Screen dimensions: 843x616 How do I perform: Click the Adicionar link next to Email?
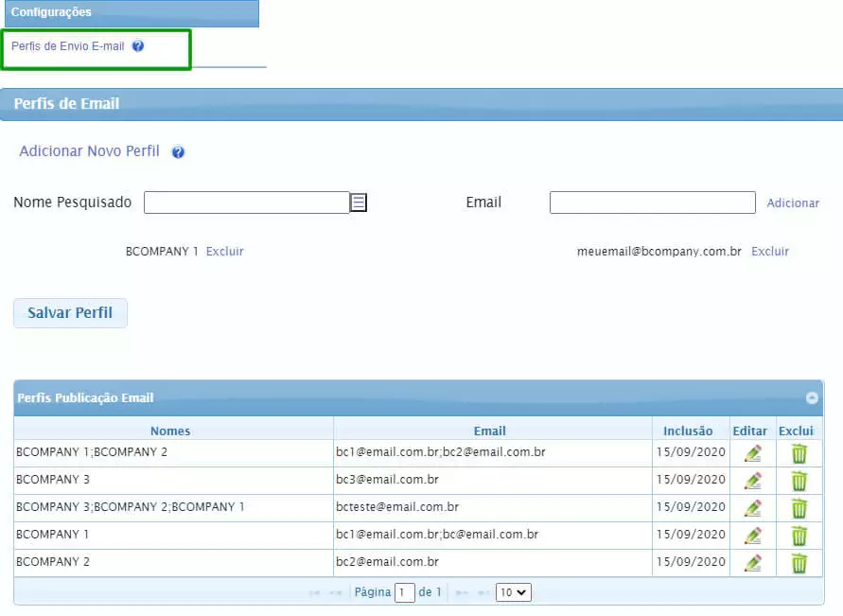[793, 203]
